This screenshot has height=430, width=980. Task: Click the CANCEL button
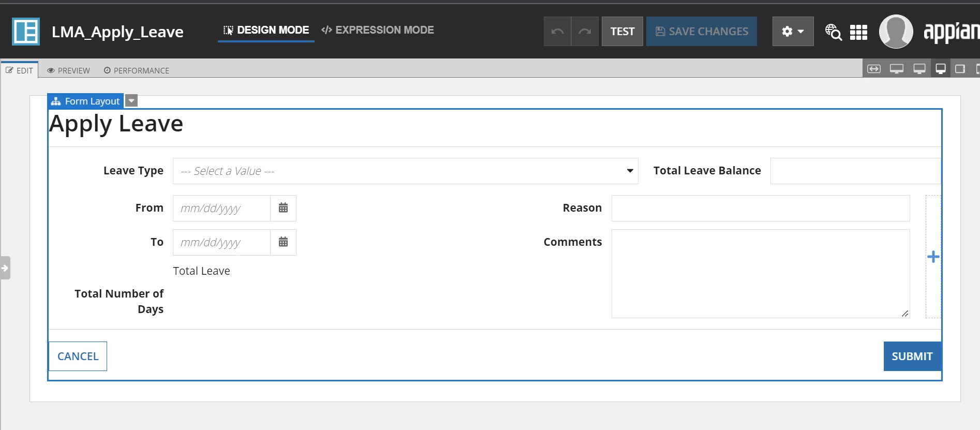78,356
